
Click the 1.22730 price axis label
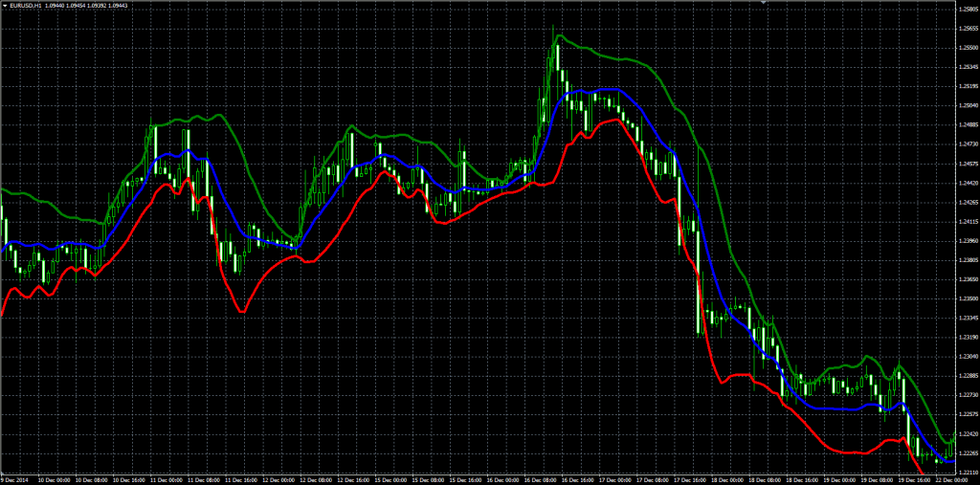coord(967,395)
